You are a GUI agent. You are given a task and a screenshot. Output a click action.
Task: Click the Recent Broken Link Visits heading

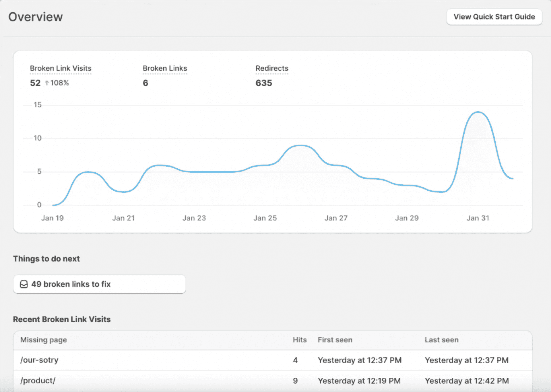click(x=62, y=319)
